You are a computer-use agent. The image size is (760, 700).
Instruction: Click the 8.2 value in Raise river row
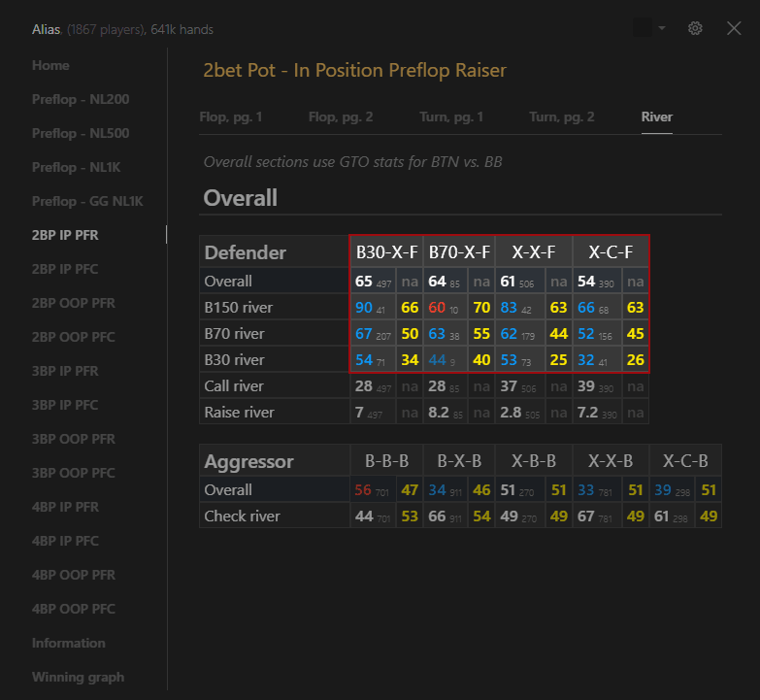click(x=439, y=412)
